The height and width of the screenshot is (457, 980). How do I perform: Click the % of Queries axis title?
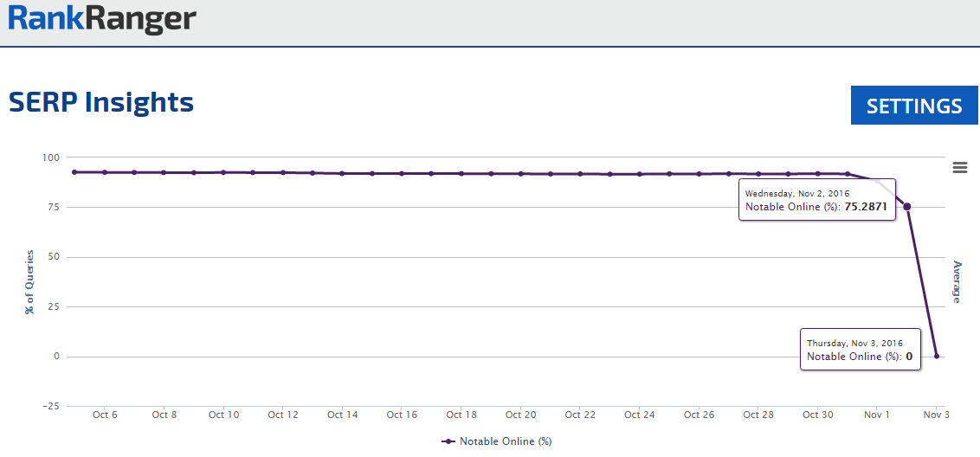click(30, 281)
